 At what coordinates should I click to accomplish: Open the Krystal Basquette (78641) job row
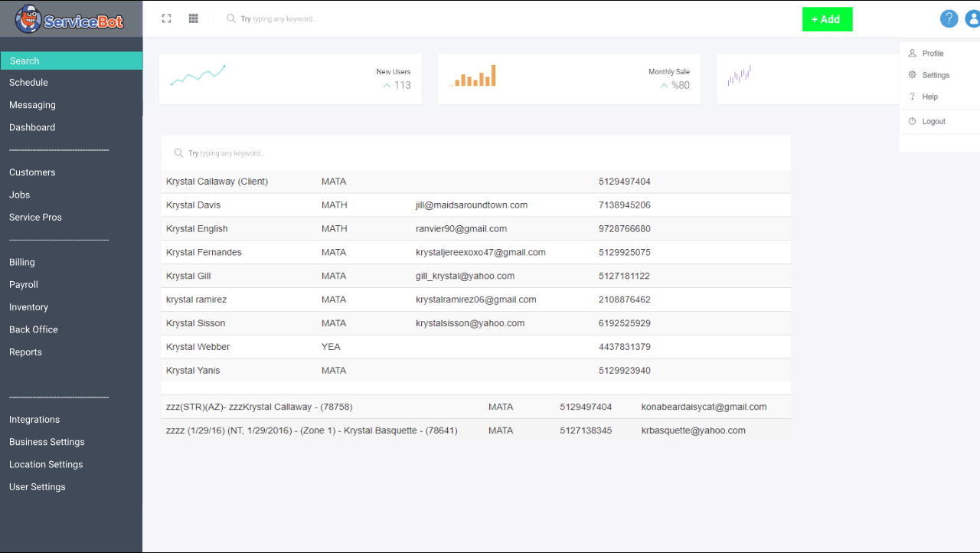[x=476, y=430]
